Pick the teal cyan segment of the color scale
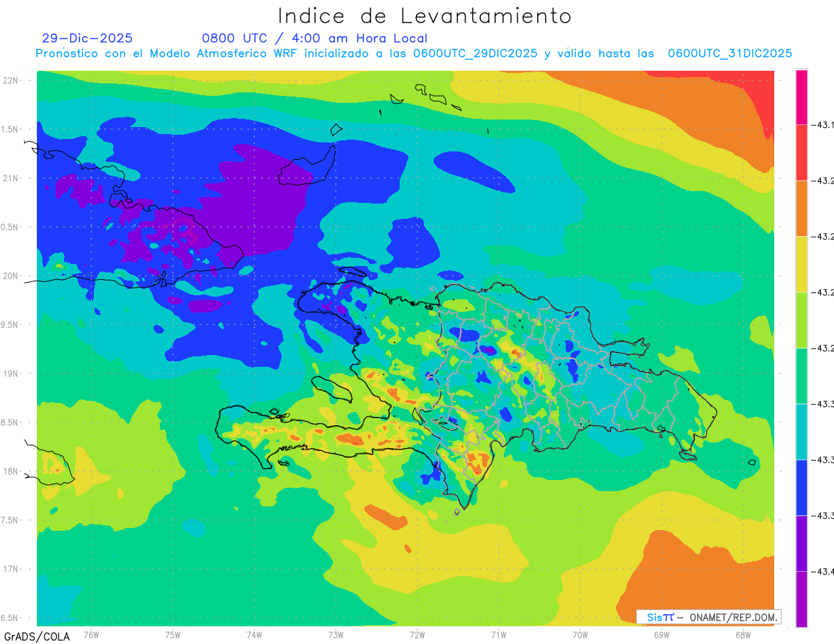Screen dimensions: 834x644 pos(801,431)
